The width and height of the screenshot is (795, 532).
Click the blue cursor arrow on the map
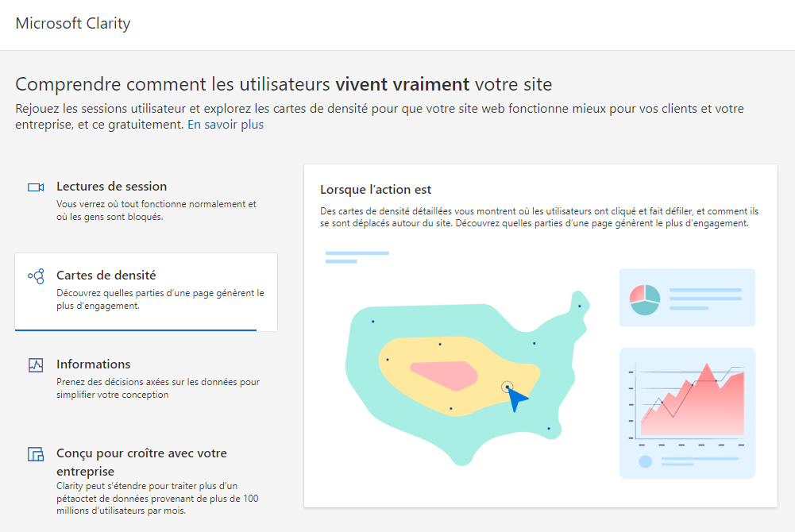(517, 399)
